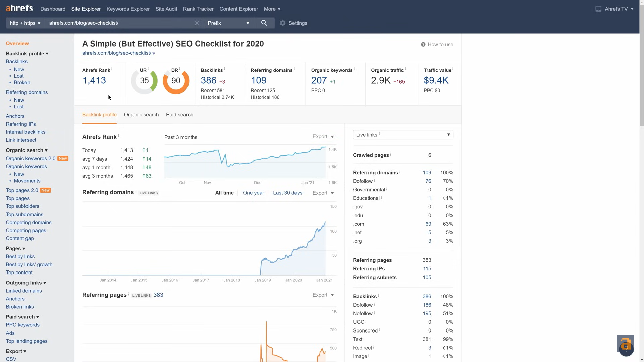Click the info icon next to Ahrefs Rank metric
Image resolution: width=644 pixels, height=362 pixels.
coord(112,69)
